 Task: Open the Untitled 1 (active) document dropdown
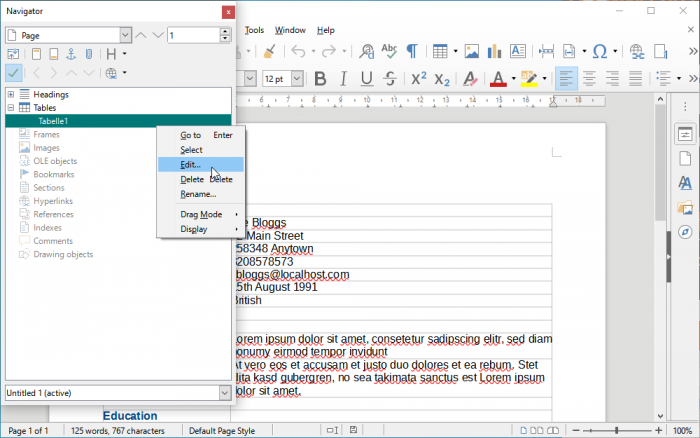(225, 393)
